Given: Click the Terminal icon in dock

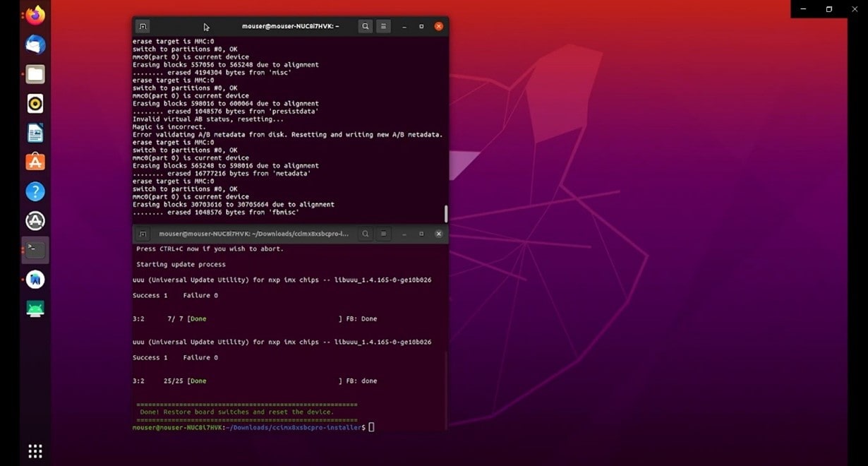Looking at the screenshot, I should pyautogui.click(x=35, y=250).
